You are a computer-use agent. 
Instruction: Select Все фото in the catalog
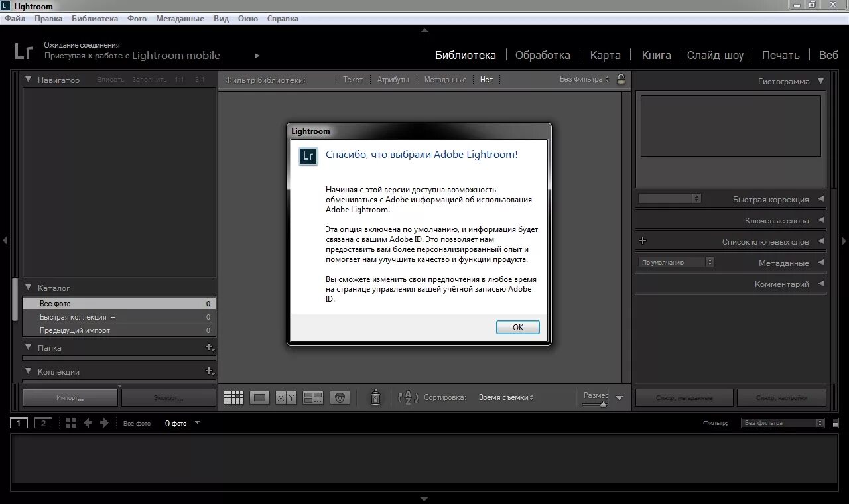click(119, 304)
